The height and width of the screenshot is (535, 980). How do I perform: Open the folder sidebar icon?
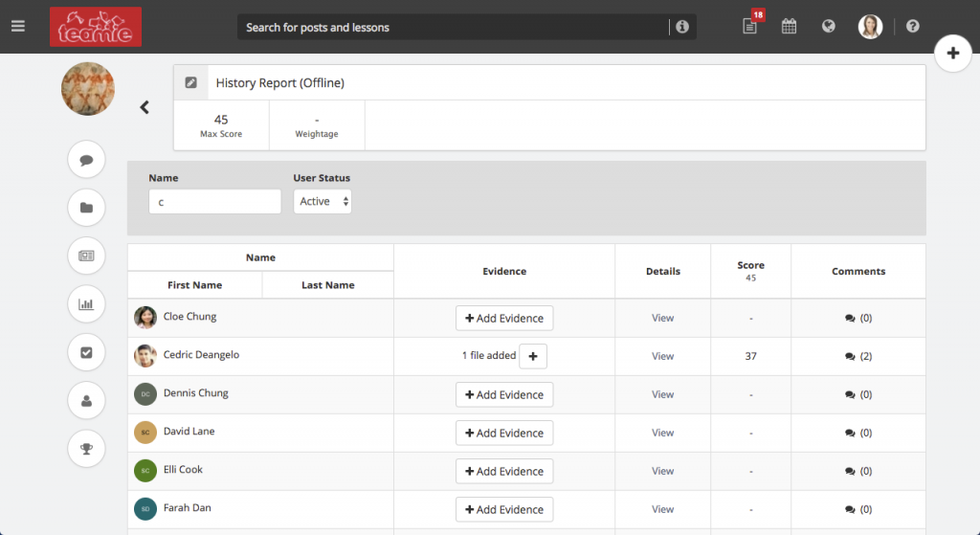click(86, 208)
